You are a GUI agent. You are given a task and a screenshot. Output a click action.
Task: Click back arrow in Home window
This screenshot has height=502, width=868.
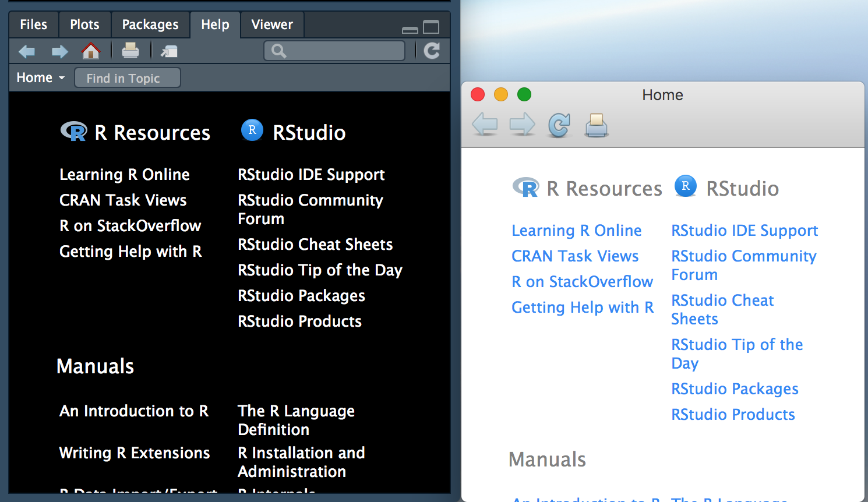coord(485,124)
